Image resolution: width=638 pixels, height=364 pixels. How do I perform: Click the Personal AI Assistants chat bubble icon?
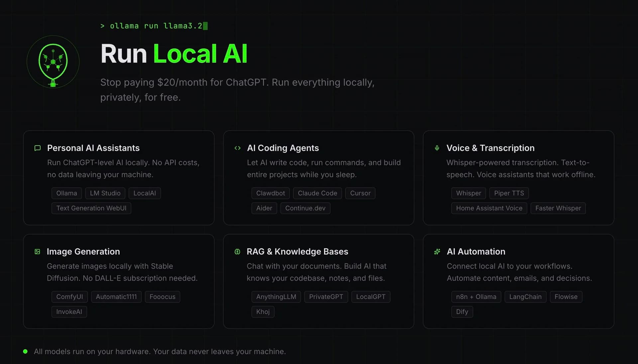[x=37, y=148]
